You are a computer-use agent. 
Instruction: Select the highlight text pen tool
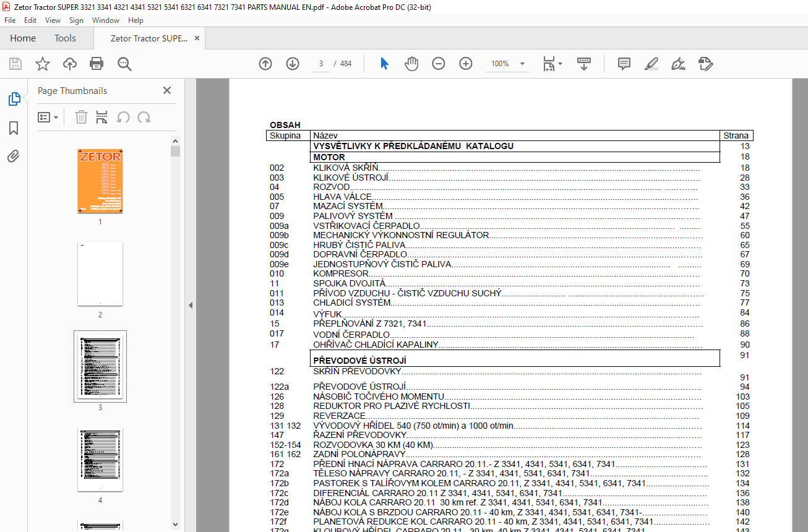651,64
